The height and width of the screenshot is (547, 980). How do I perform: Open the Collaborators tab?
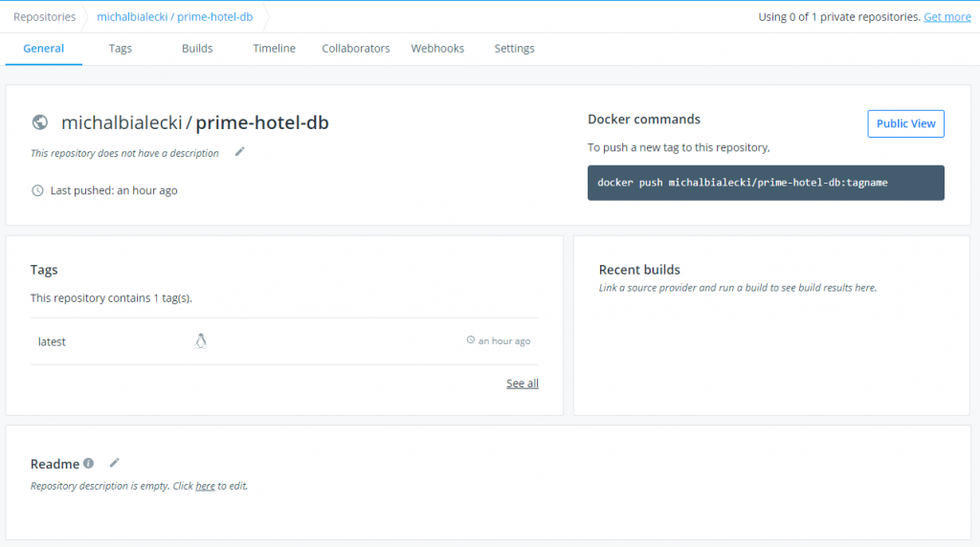click(356, 49)
